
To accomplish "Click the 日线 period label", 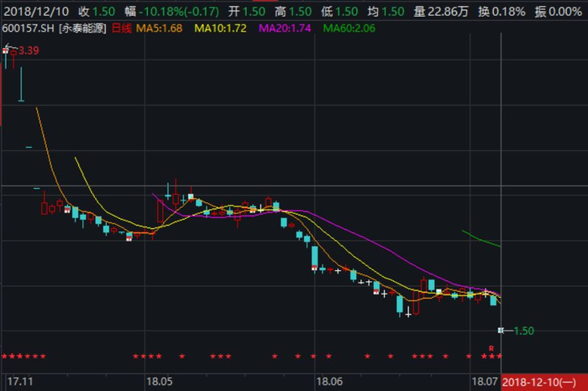I will pyautogui.click(x=122, y=29).
